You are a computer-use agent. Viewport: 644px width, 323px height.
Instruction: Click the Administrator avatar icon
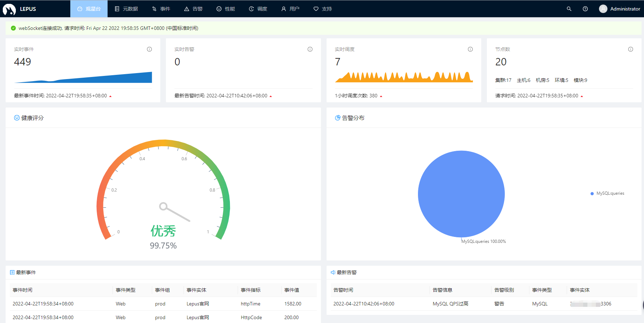click(x=603, y=9)
